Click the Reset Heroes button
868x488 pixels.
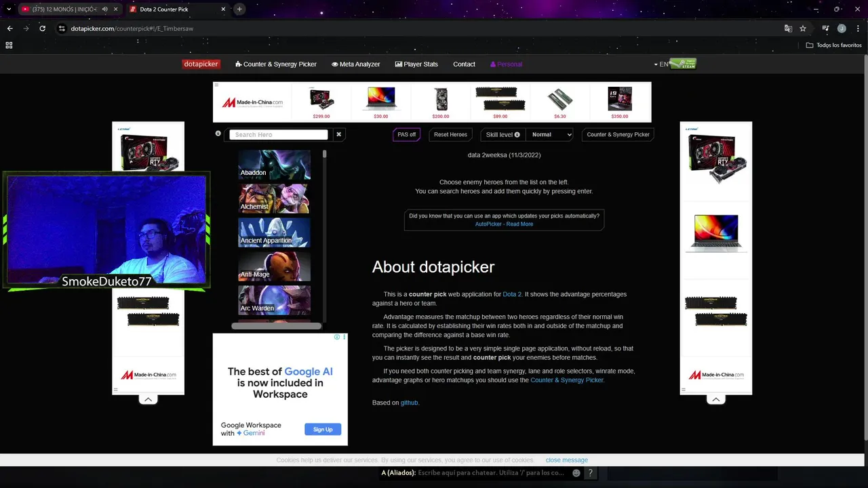[450, 134]
